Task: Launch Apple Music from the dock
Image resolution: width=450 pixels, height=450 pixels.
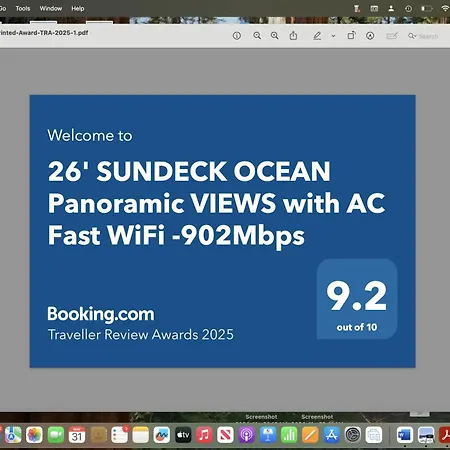Action: pyautogui.click(x=204, y=435)
